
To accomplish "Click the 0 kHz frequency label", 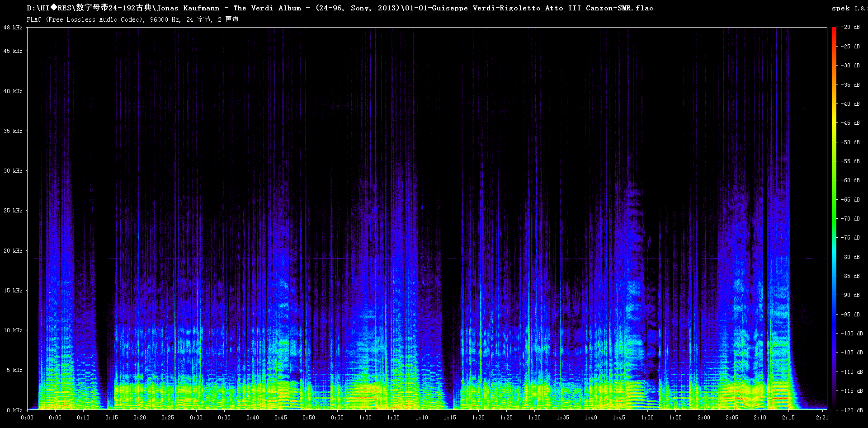I will point(14,410).
